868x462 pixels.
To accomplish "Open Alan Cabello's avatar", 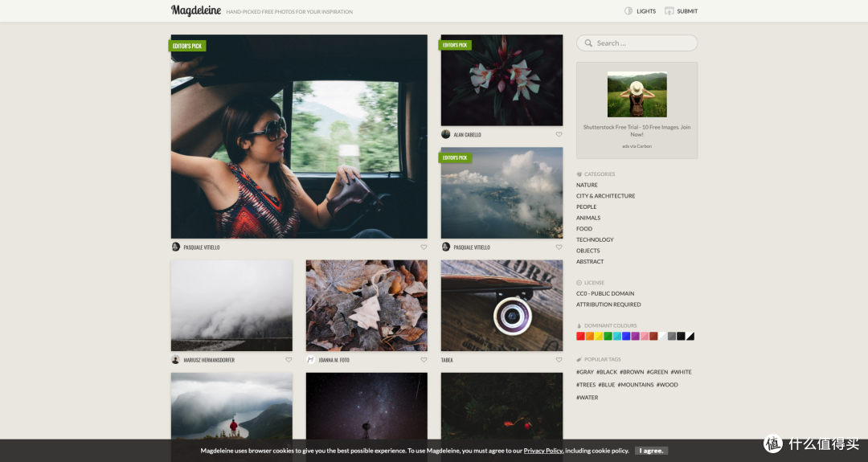I will click(x=445, y=134).
